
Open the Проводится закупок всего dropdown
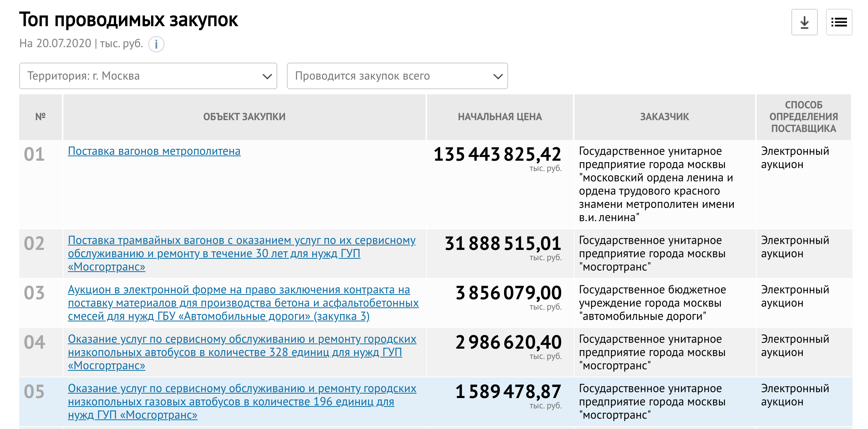click(x=397, y=76)
